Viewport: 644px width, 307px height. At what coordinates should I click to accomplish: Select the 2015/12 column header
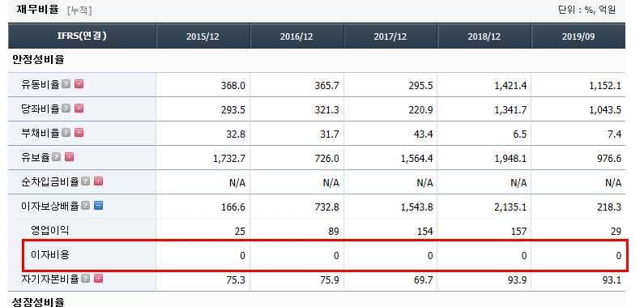click(203, 36)
